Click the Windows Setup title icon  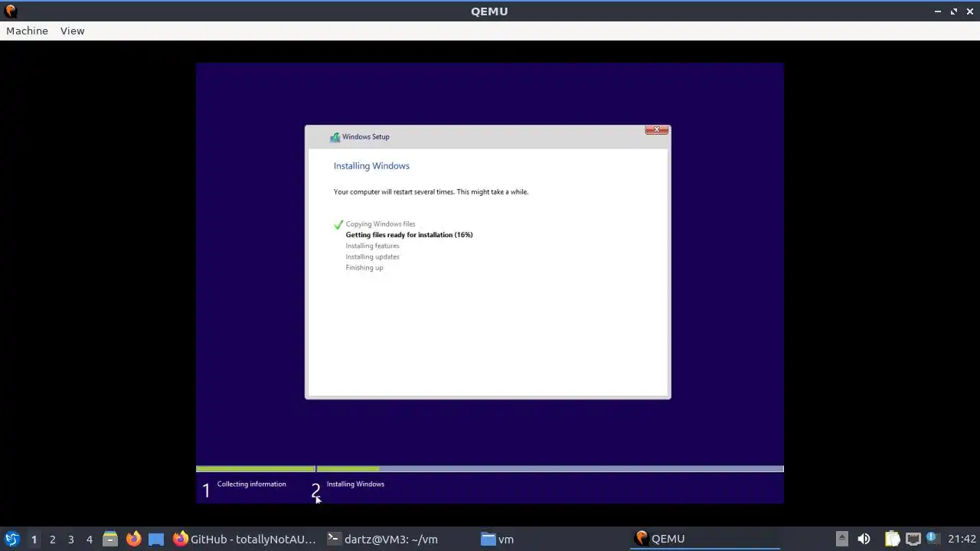point(335,137)
